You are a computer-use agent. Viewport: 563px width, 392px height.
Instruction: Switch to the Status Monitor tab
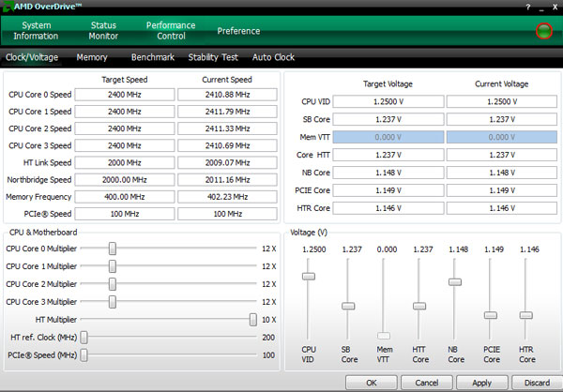coord(103,31)
